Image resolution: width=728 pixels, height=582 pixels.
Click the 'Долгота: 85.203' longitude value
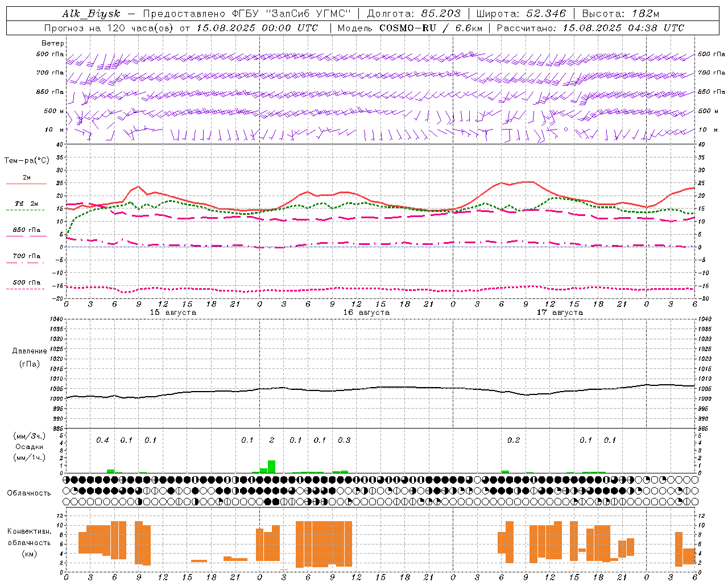click(413, 14)
